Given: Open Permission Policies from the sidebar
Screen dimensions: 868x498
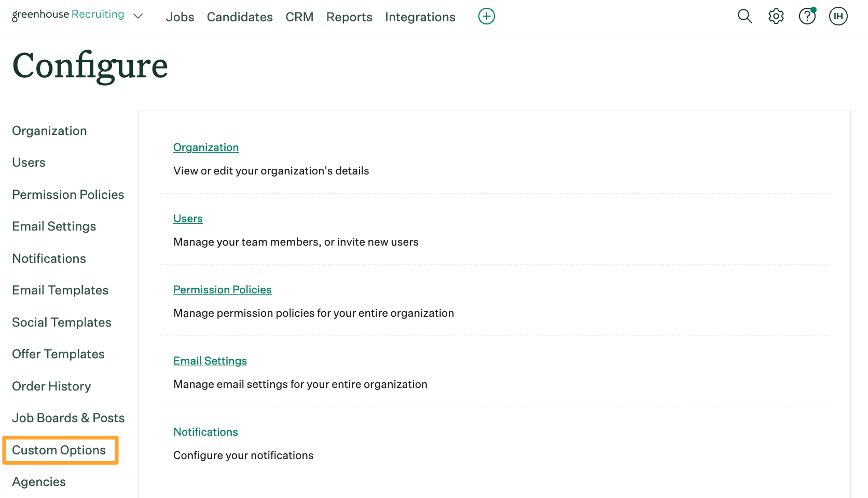Looking at the screenshot, I should pyautogui.click(x=68, y=195).
